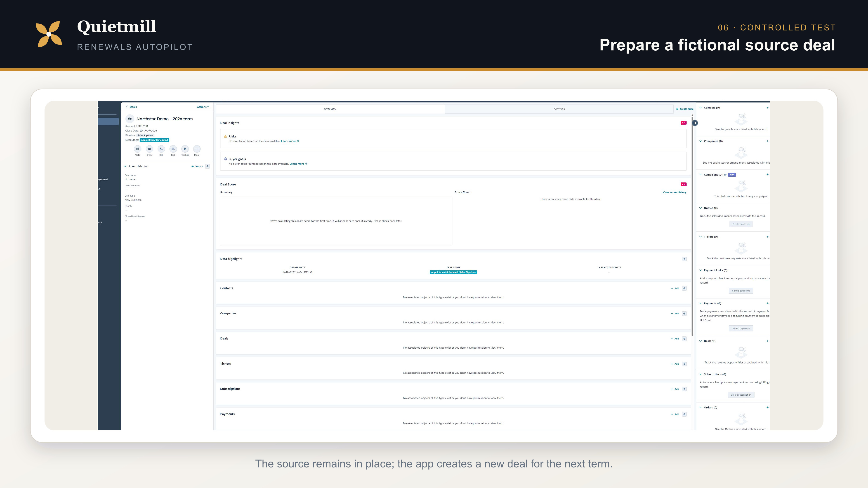This screenshot has height=488, width=868.
Task: Open Companies card settings gear
Action: [x=684, y=314]
